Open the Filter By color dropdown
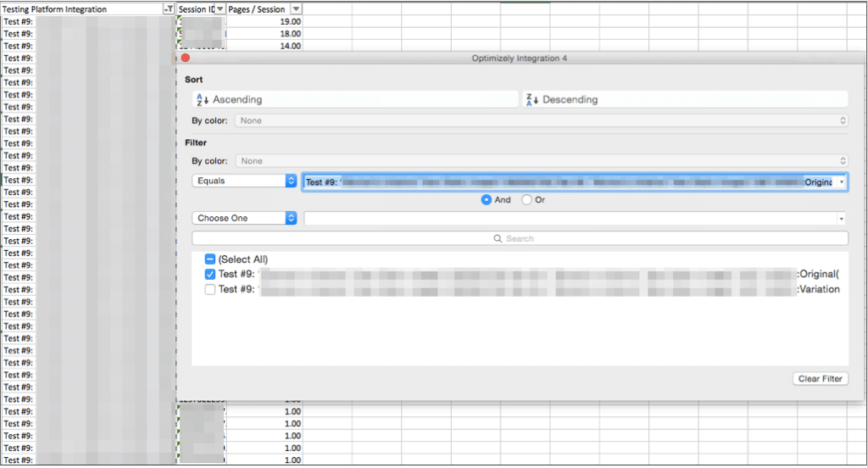Image resolution: width=868 pixels, height=468 pixels. pyautogui.click(x=541, y=161)
